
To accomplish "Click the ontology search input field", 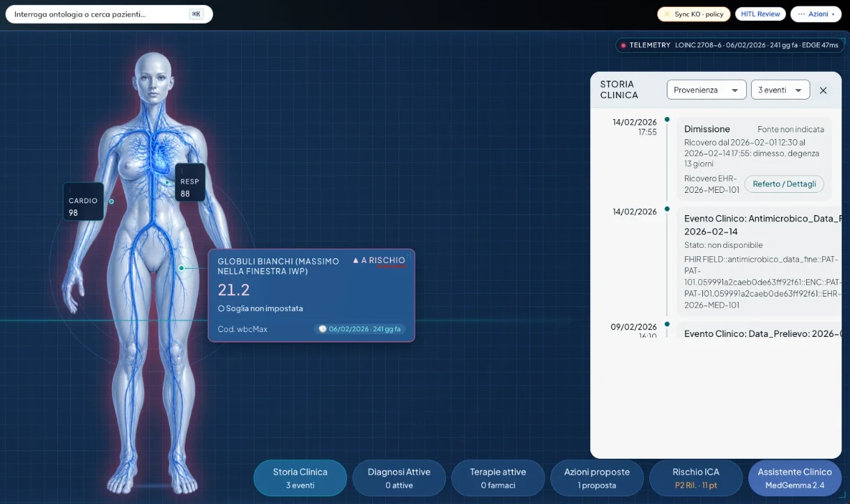I will point(109,14).
